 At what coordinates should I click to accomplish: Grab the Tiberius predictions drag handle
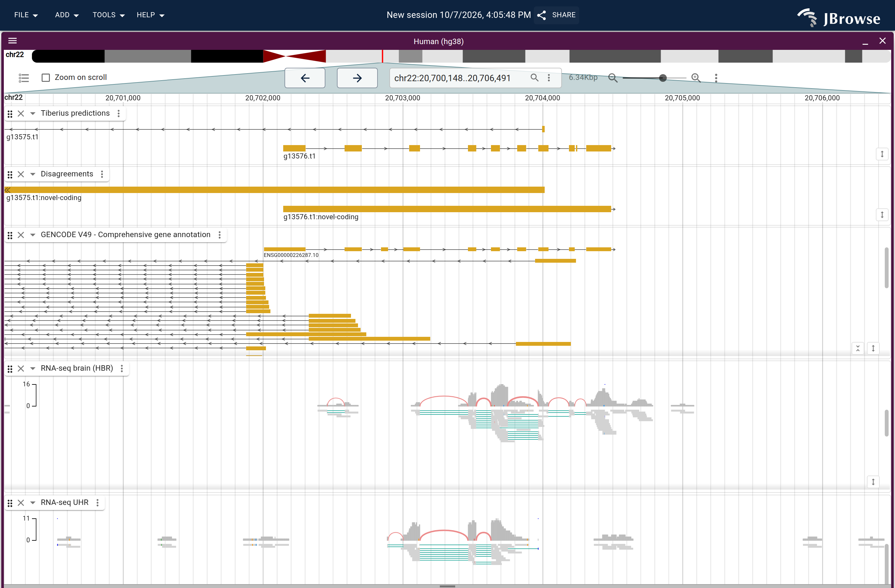tap(10, 113)
